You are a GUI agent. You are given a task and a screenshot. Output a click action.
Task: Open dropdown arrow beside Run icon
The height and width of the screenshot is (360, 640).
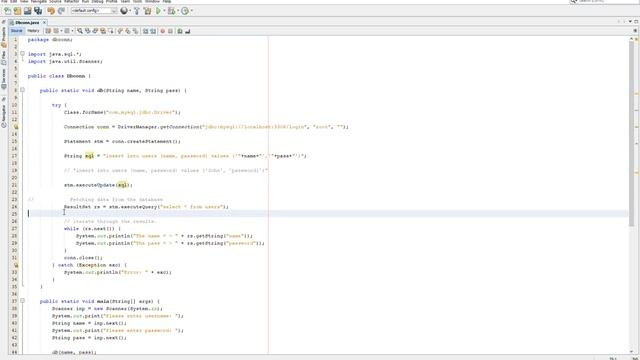click(x=164, y=11)
